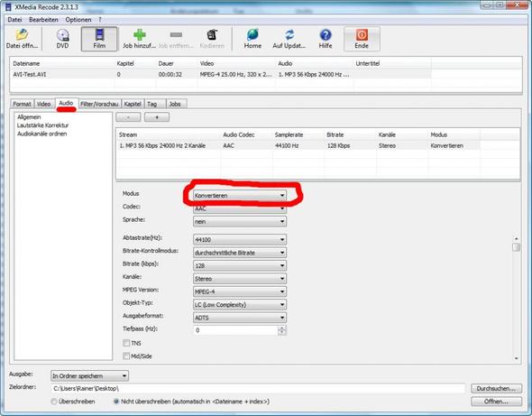The height and width of the screenshot is (416, 532).
Task: Click the minus button to remove a stream
Action: click(x=128, y=117)
